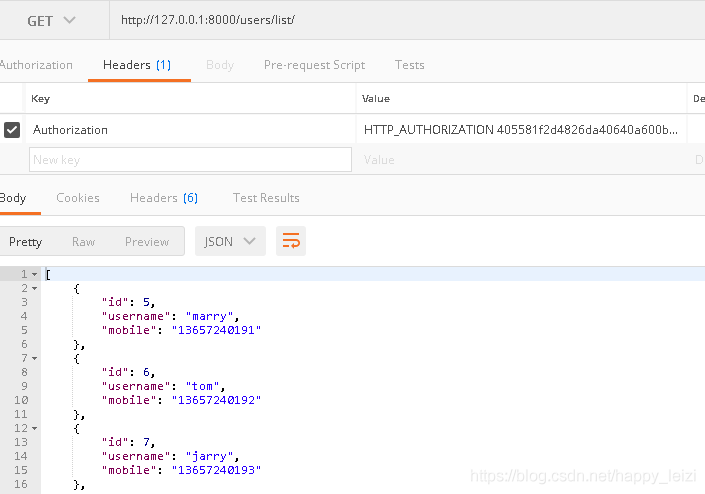Collapse the object at line 12
Screen dimensions: 705x494
coord(35,427)
